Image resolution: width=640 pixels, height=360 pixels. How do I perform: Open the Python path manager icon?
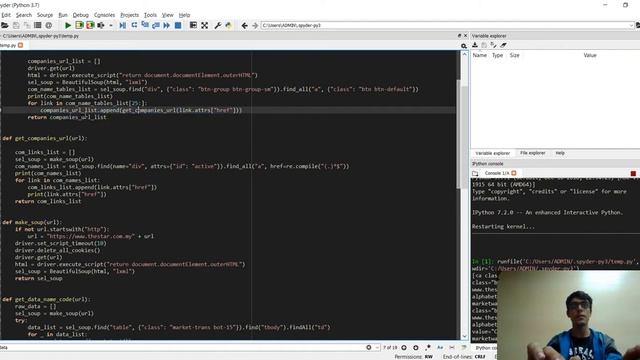(229, 25)
